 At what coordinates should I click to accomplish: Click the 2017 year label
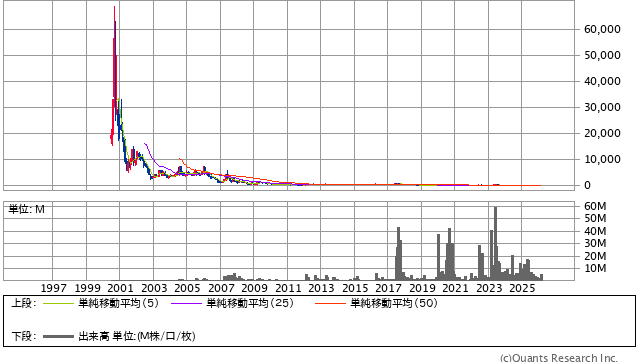388,288
